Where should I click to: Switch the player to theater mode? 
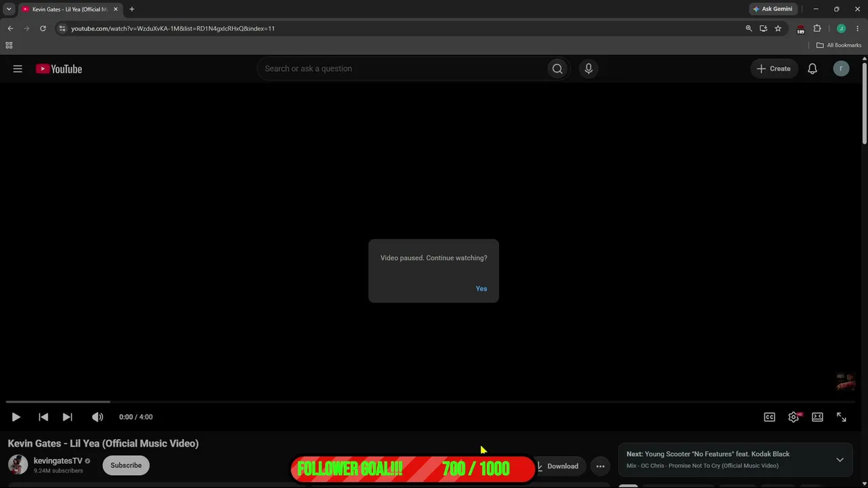(x=817, y=417)
